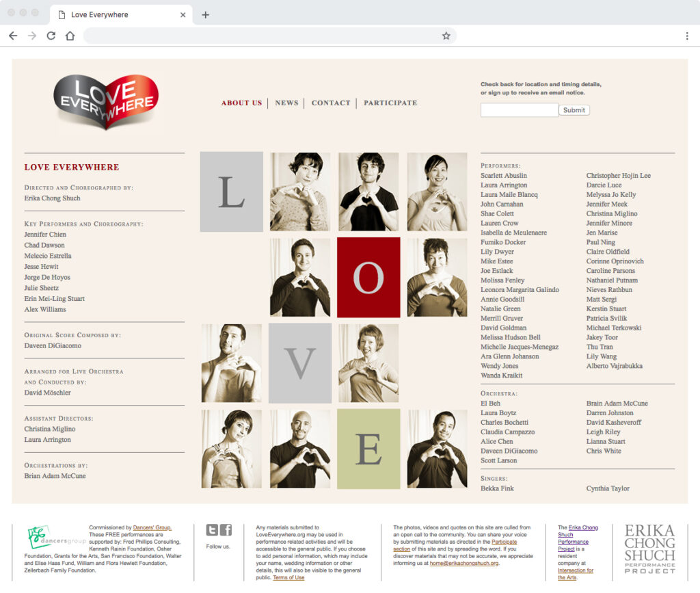
Task: Open a new browser tab with plus
Action: (205, 15)
